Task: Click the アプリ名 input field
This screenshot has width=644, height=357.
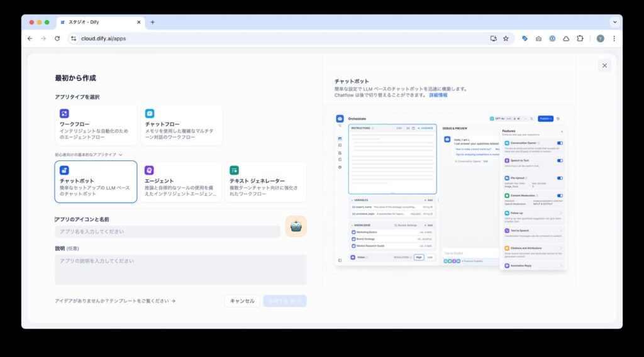Action: point(167,232)
